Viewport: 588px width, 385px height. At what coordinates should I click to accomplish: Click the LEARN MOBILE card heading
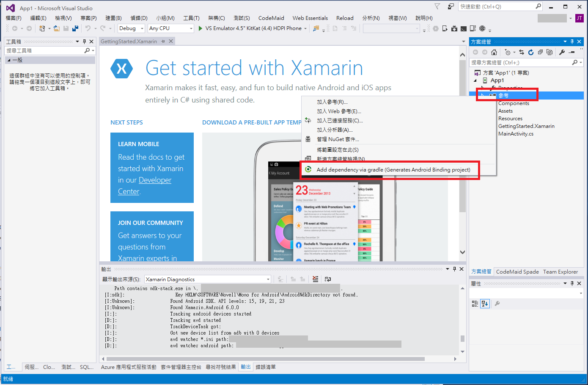point(138,144)
